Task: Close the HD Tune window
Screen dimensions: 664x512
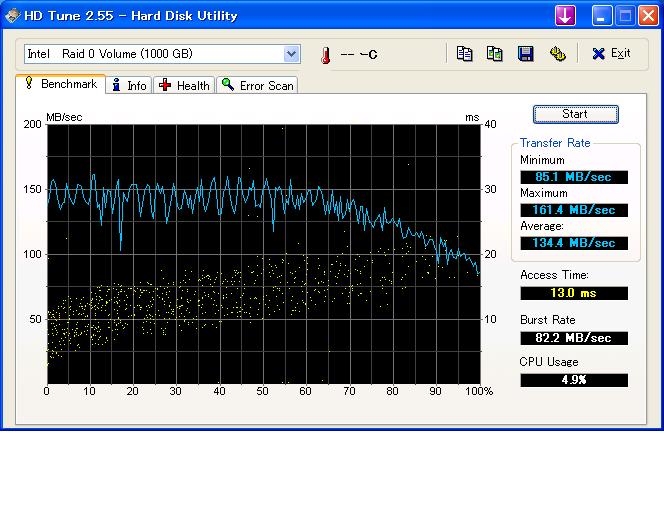Action: (x=648, y=16)
